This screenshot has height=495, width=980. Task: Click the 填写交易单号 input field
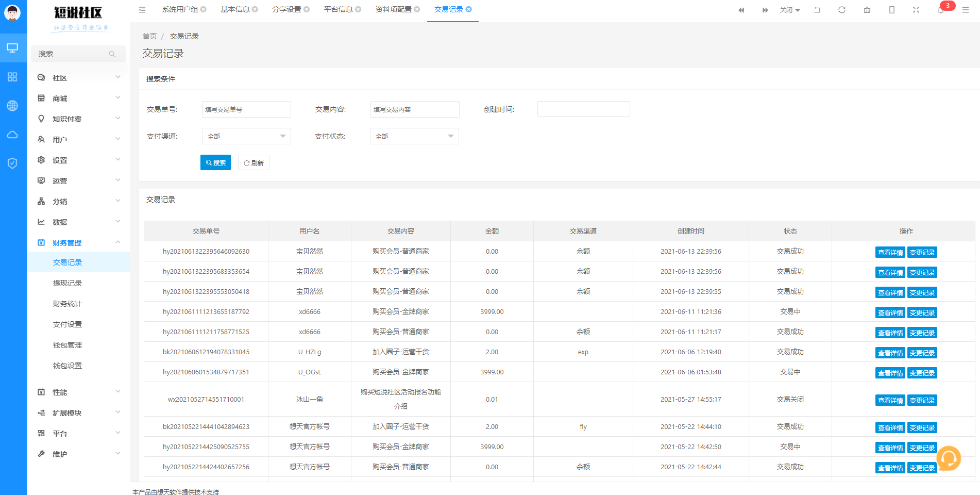tap(246, 109)
